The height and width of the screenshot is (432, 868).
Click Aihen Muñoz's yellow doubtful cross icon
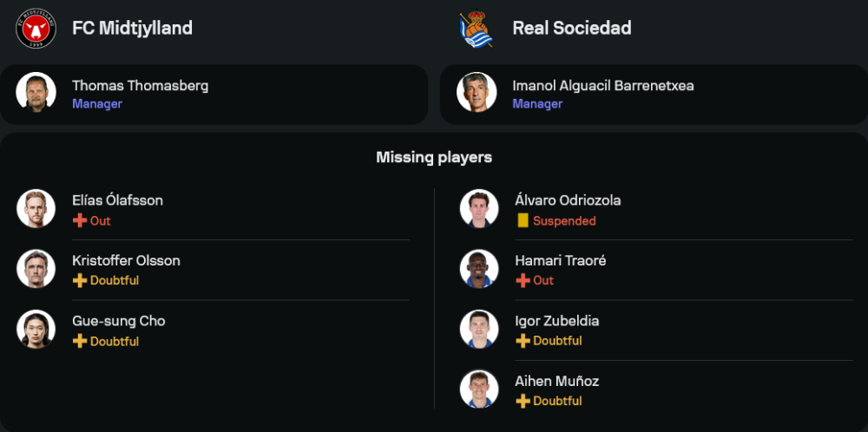(x=523, y=401)
